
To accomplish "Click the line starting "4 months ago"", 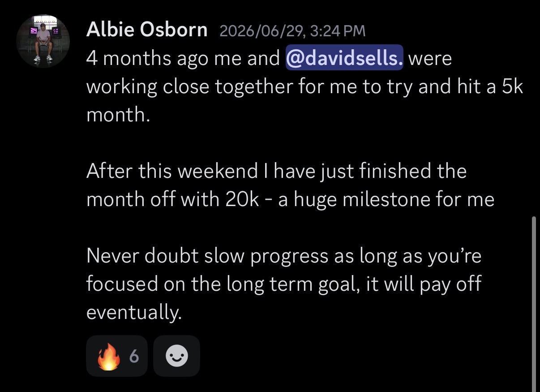I will pos(269,60).
